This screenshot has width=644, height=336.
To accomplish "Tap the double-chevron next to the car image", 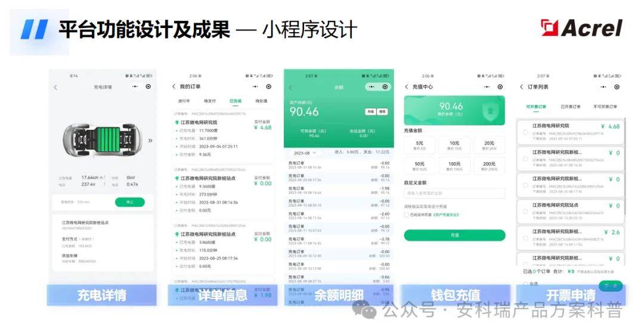I will pyautogui.click(x=150, y=141).
